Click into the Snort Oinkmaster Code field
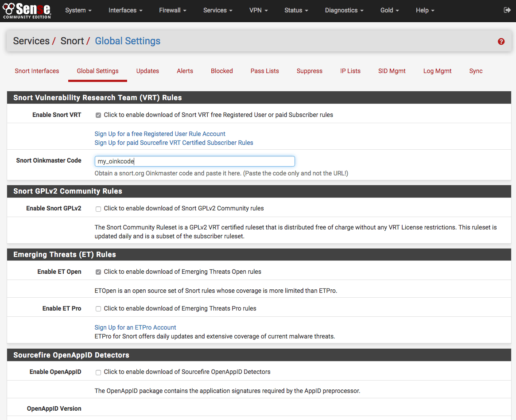516x420 pixels. tap(194, 161)
